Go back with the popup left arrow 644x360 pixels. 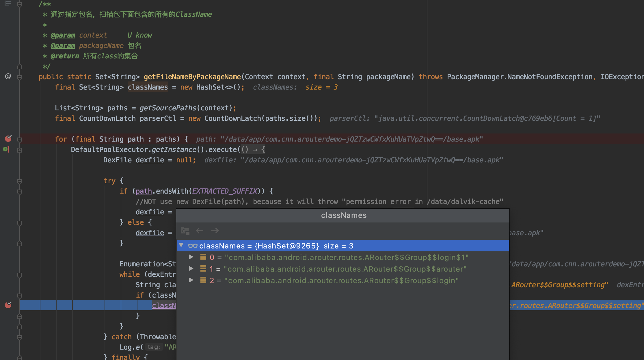click(x=200, y=231)
